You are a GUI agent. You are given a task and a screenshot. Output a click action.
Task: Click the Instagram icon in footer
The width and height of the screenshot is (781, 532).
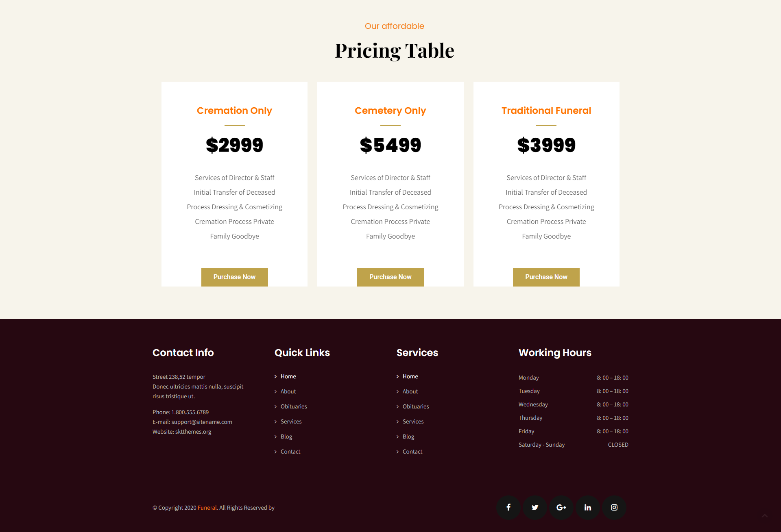614,507
